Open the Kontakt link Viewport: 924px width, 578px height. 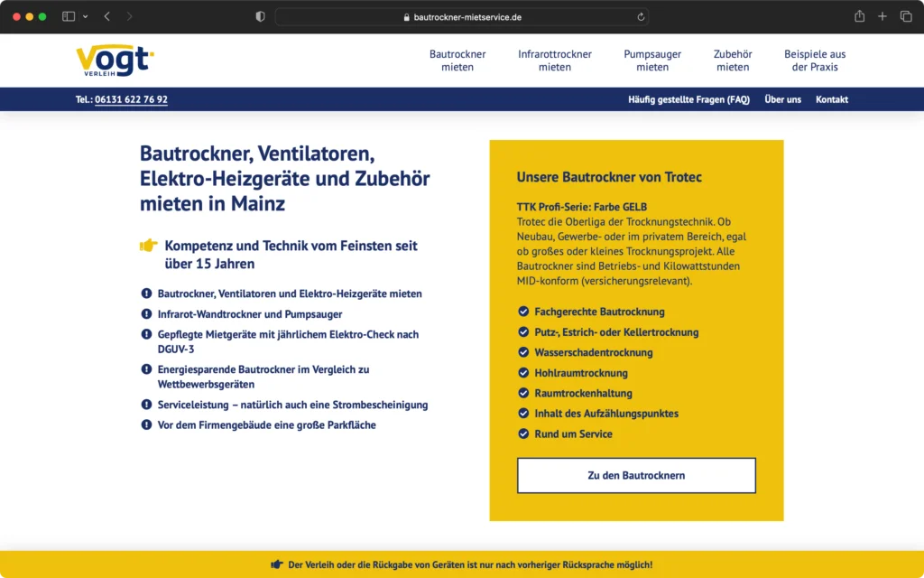(831, 99)
